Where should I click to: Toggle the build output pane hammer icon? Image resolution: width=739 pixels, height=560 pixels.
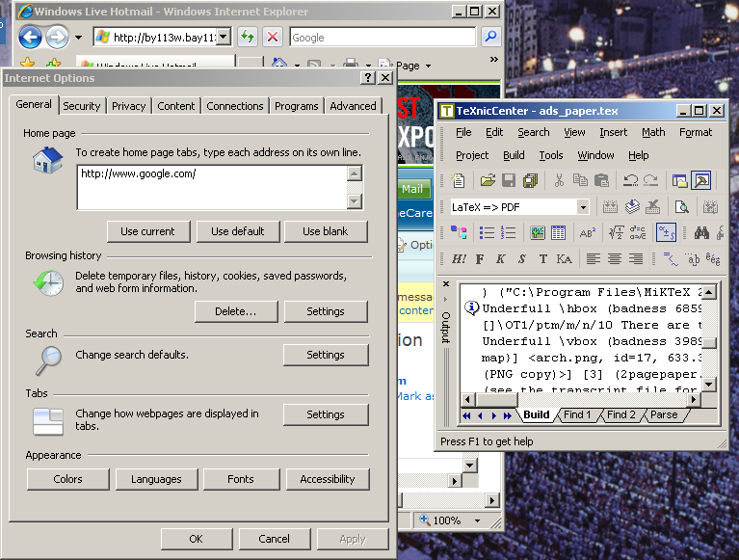(x=700, y=180)
